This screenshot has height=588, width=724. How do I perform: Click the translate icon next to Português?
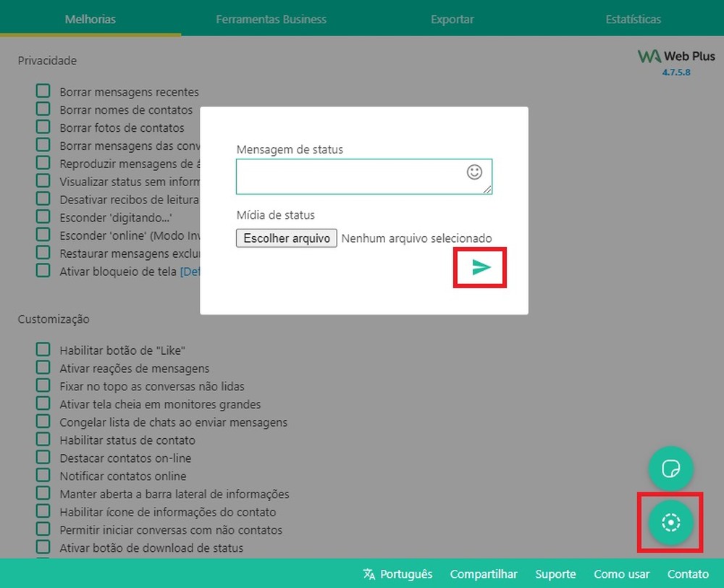pos(369,574)
